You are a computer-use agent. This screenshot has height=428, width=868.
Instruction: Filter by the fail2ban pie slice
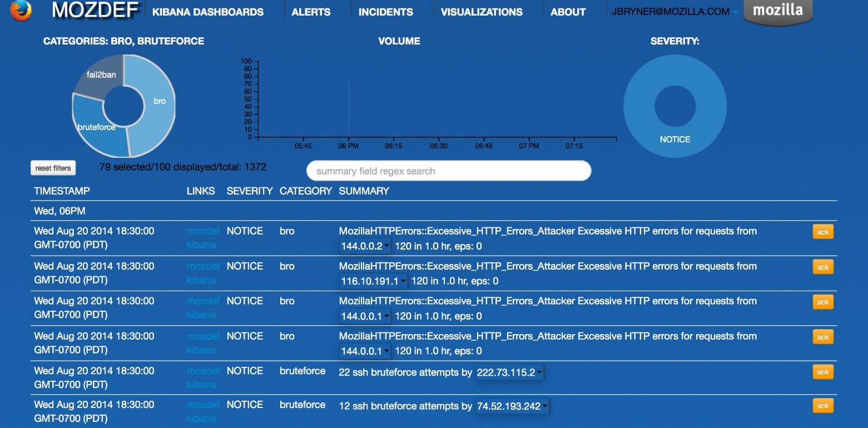100,76
